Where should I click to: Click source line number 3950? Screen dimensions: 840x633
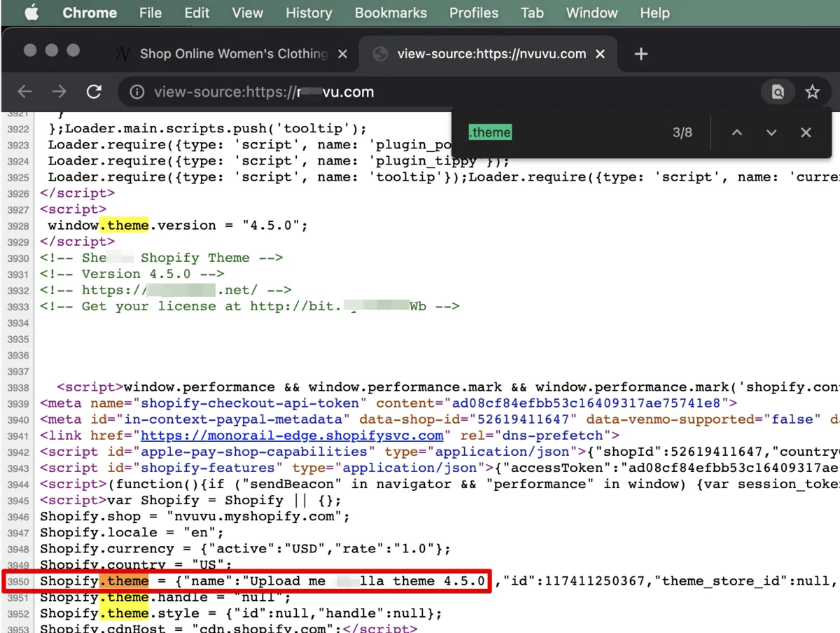(17, 582)
